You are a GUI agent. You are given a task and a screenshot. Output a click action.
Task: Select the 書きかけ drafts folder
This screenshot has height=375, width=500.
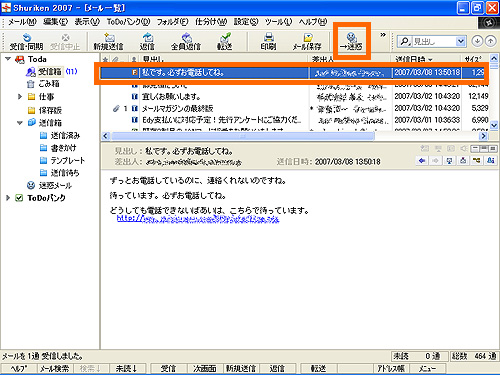point(63,148)
